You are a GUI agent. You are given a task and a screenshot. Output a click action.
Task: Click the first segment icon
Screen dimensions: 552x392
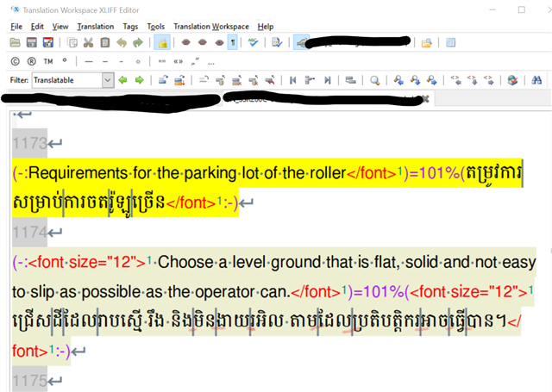[x=293, y=80]
